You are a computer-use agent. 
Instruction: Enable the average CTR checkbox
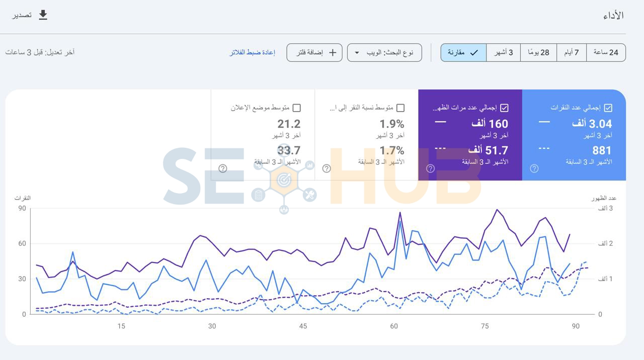point(400,108)
